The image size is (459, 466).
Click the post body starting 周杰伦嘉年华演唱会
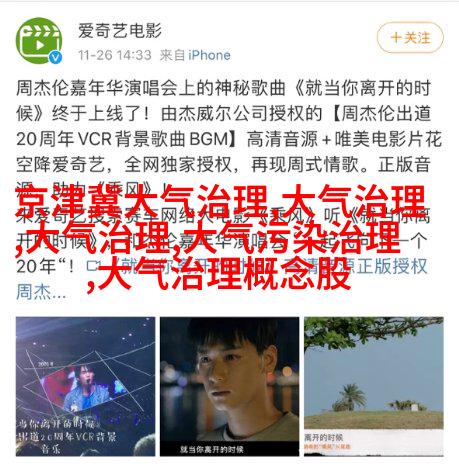[x=229, y=191]
